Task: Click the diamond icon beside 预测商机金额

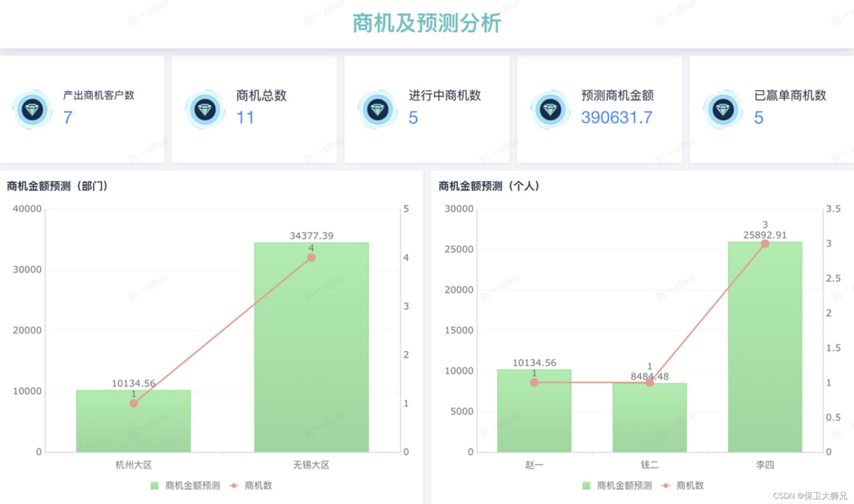Action: click(550, 110)
